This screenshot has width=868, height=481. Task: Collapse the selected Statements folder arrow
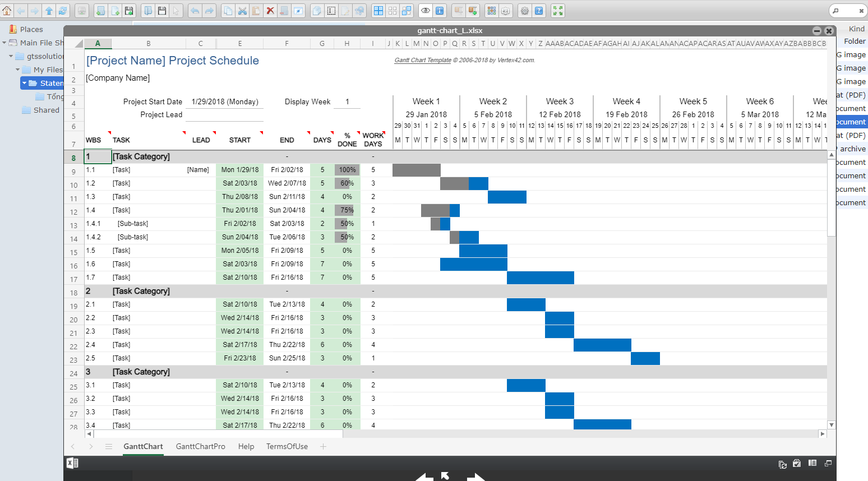(x=24, y=83)
